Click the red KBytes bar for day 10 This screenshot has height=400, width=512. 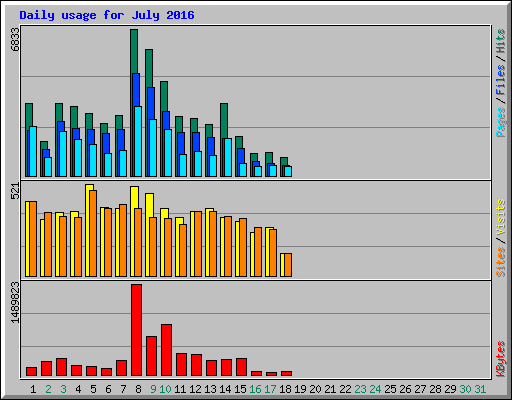(166, 350)
